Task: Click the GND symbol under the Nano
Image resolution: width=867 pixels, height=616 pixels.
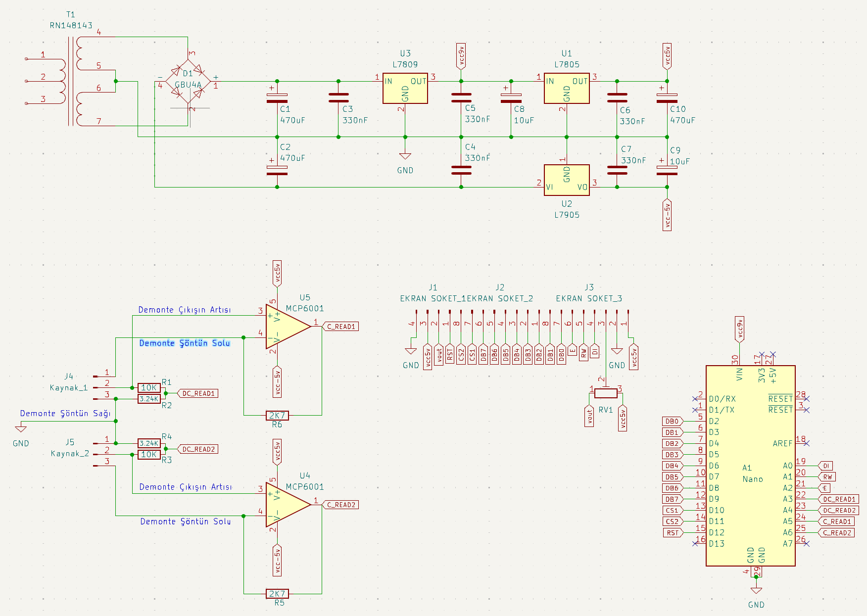Action: pos(756,591)
